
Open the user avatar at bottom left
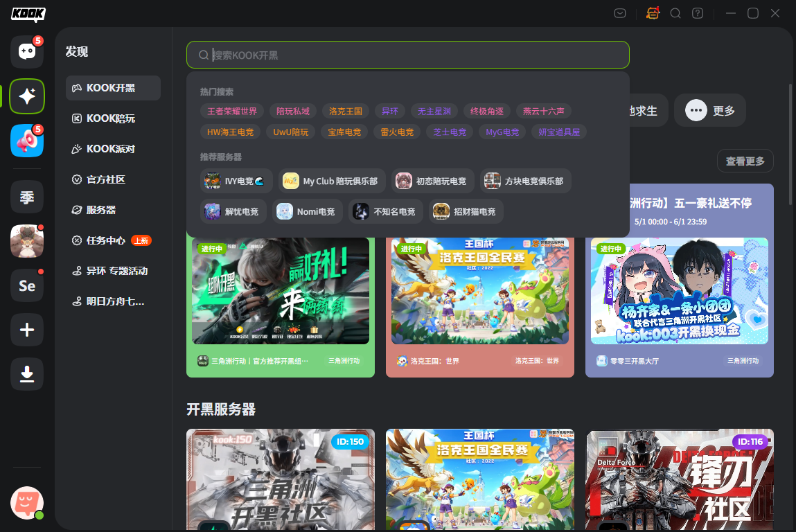point(27,502)
